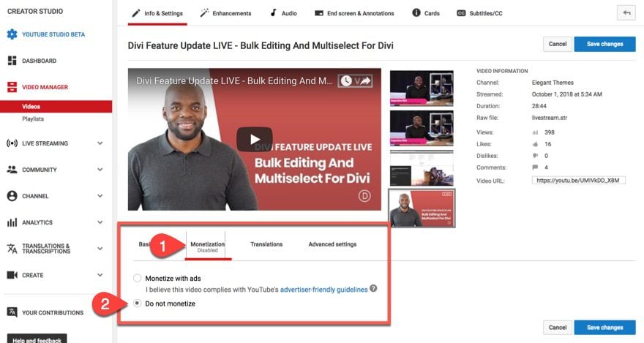Open the Dashboard sidebar item
The width and height of the screenshot is (644, 343).
pyautogui.click(x=39, y=61)
